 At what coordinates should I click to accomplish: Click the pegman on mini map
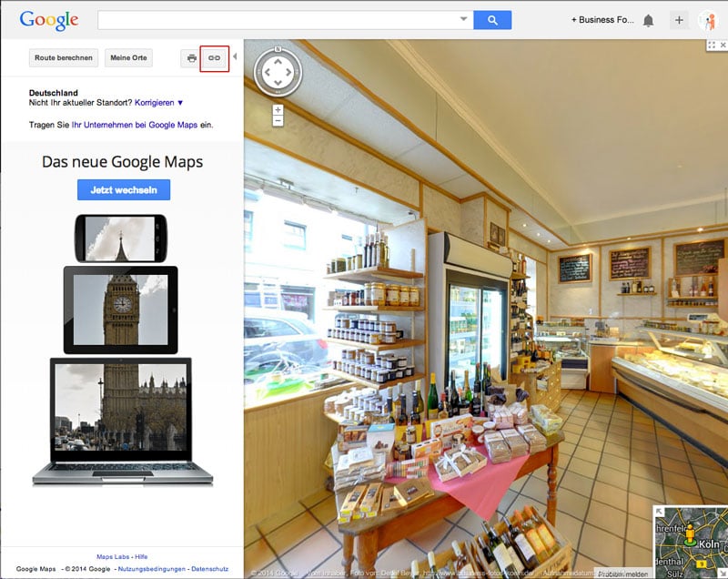point(690,534)
